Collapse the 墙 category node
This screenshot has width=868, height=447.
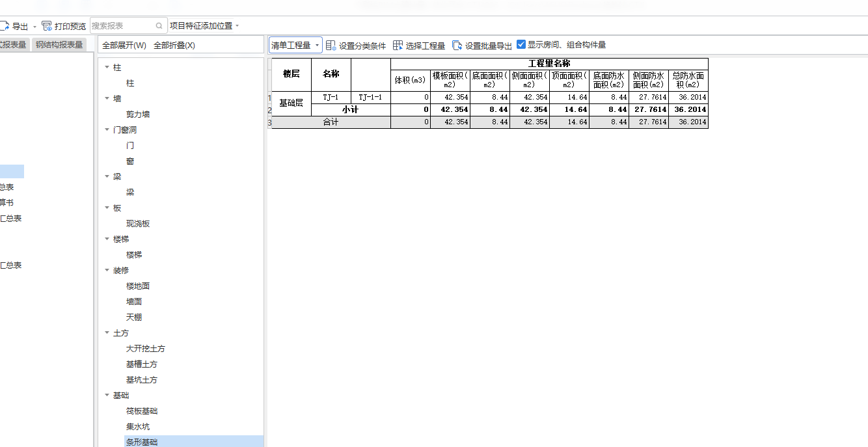tap(107, 99)
